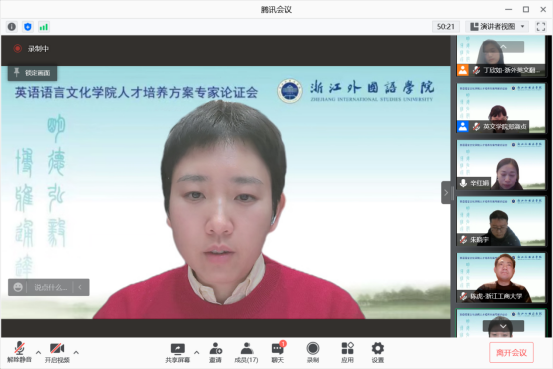This screenshot has width=553, height=369.
Task: Expand audio options arrow beside microphone
Action: pyautogui.click(x=38, y=352)
